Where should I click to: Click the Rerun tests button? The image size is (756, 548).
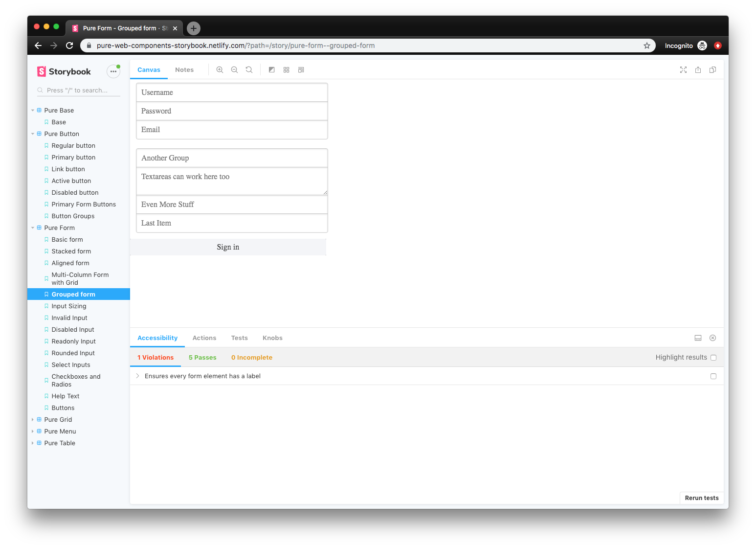(701, 498)
